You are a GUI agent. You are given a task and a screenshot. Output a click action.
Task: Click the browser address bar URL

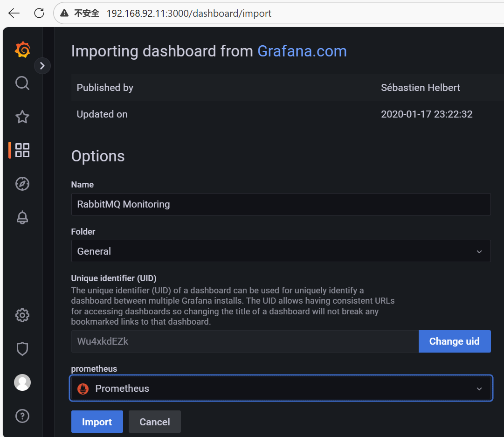(x=189, y=13)
